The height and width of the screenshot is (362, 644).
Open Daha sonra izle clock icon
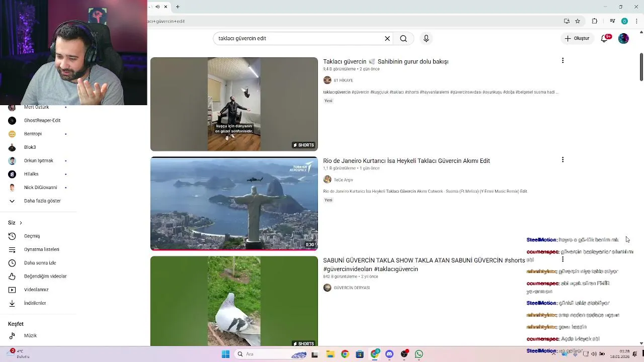(12, 262)
